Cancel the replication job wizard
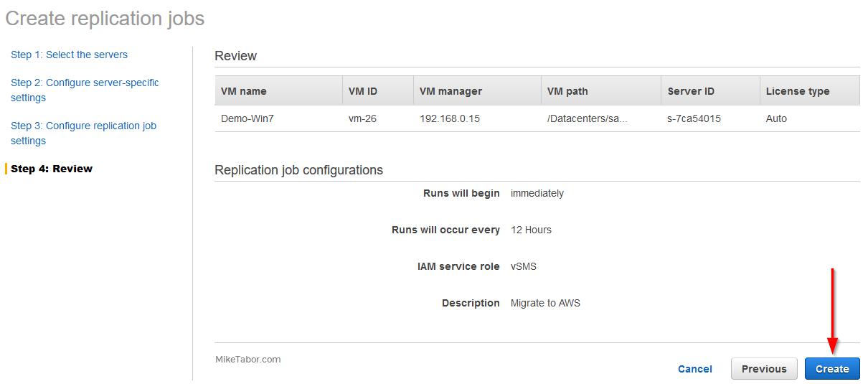 click(x=694, y=369)
